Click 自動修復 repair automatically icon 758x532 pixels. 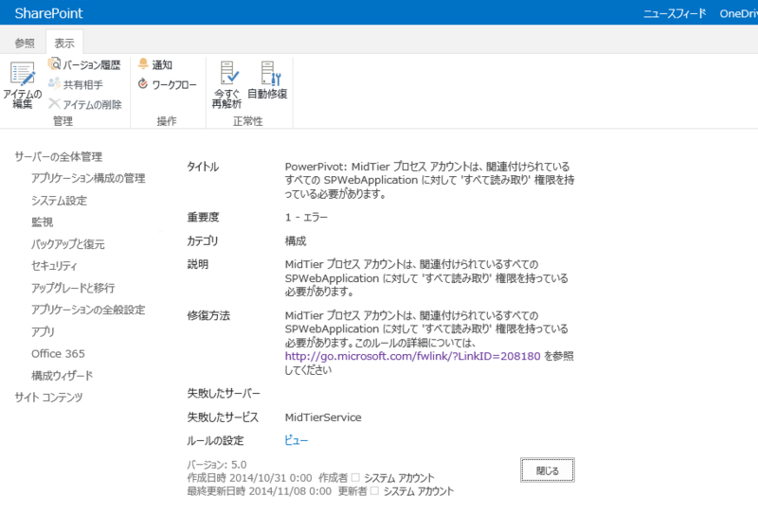coord(270,73)
